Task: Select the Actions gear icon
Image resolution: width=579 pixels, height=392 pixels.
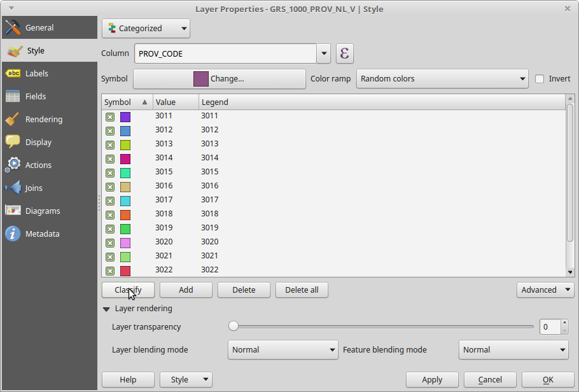Action: click(x=13, y=165)
